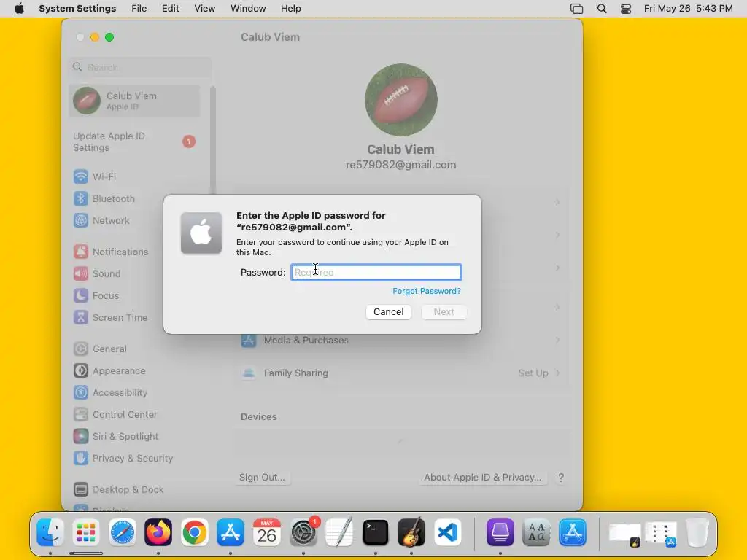Open the Window menu

[x=248, y=9]
